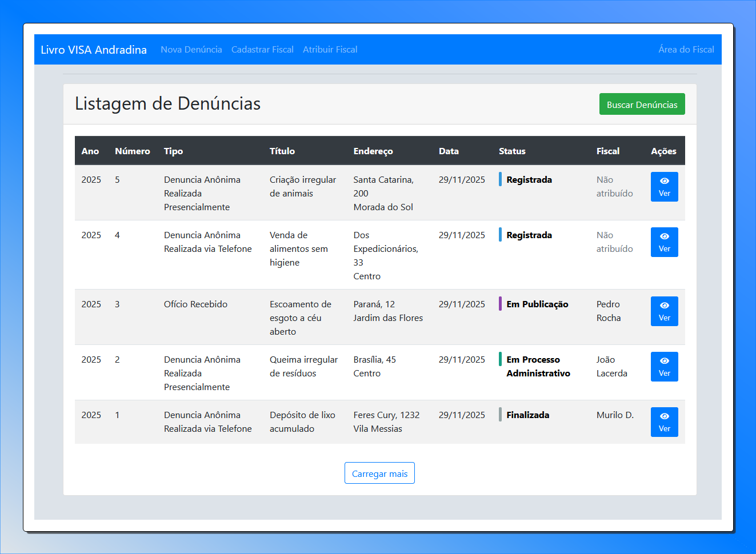The height and width of the screenshot is (554, 756).
Task: Open Área do Fiscal link
Action: pos(686,50)
